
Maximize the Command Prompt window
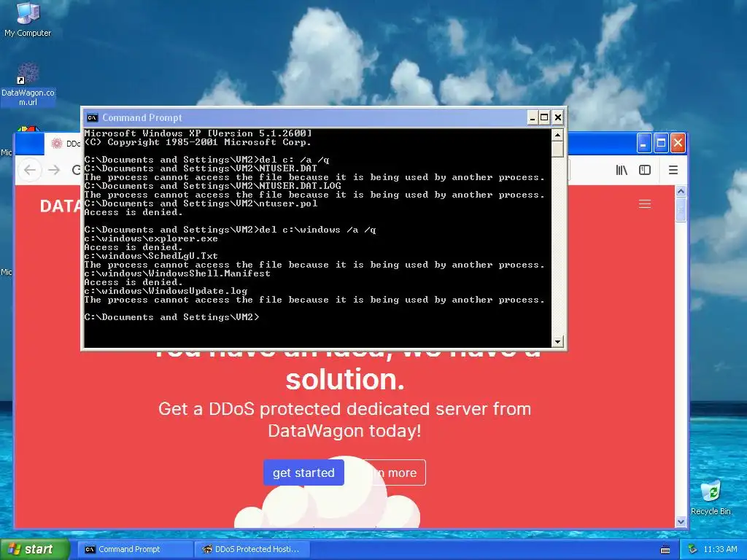click(x=544, y=117)
